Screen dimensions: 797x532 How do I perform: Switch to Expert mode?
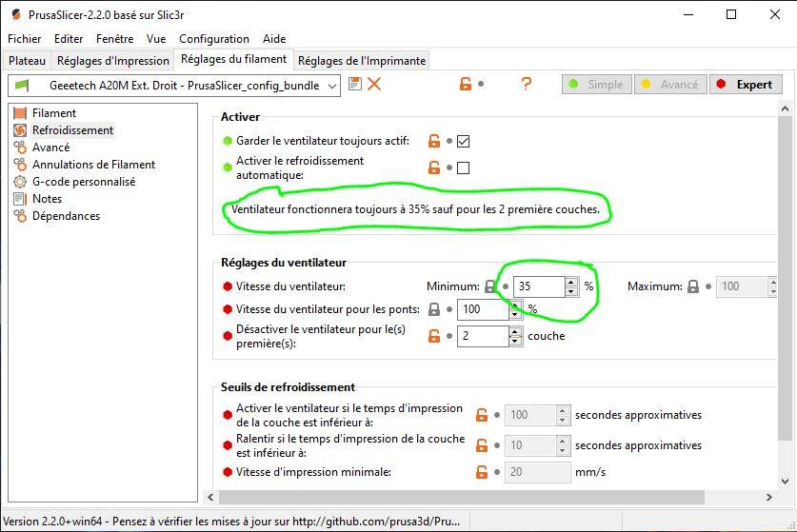click(746, 85)
